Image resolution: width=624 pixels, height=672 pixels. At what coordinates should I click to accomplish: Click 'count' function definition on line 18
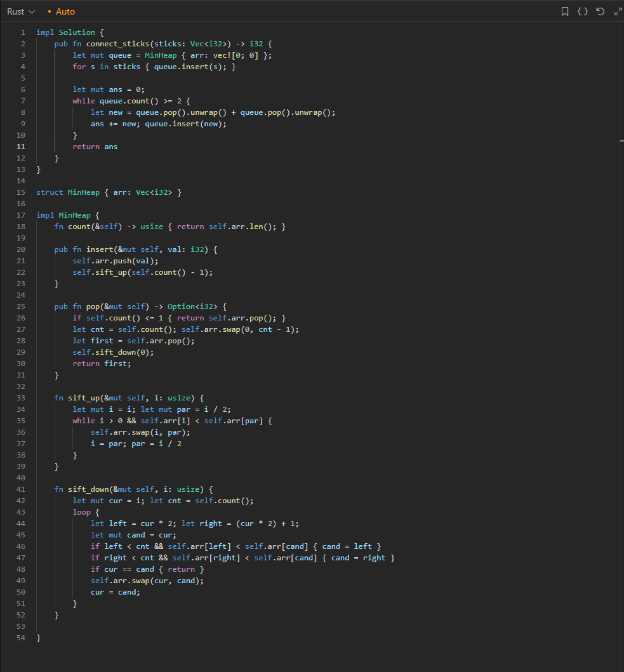click(x=79, y=227)
